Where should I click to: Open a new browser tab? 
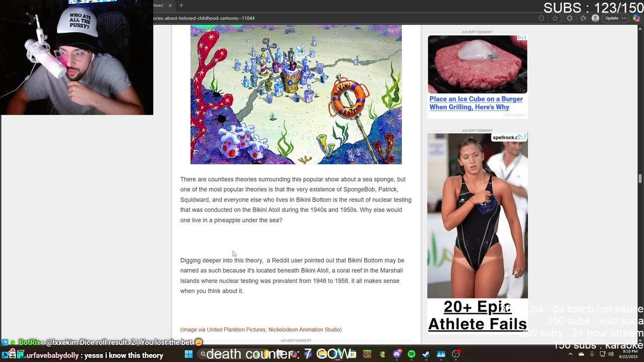(x=181, y=5)
